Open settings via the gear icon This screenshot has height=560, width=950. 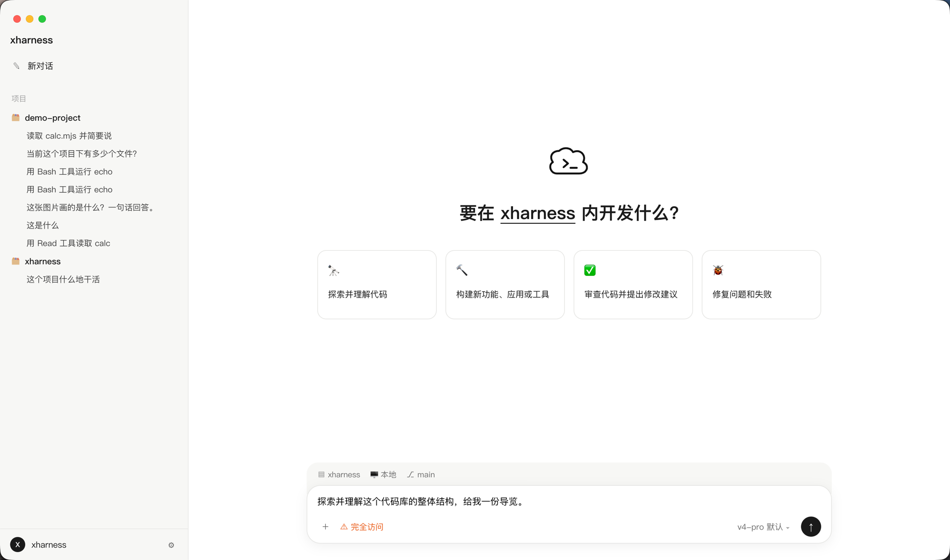171,545
